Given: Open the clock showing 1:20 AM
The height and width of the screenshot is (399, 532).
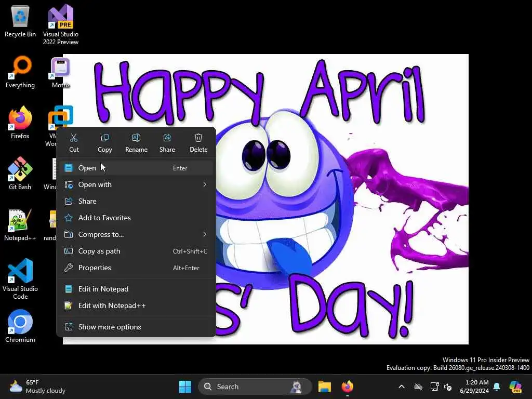Looking at the screenshot, I should (474, 387).
